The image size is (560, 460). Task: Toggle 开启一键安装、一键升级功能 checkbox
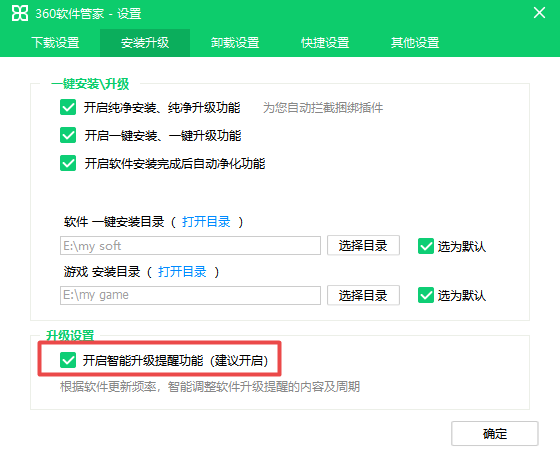pos(68,135)
